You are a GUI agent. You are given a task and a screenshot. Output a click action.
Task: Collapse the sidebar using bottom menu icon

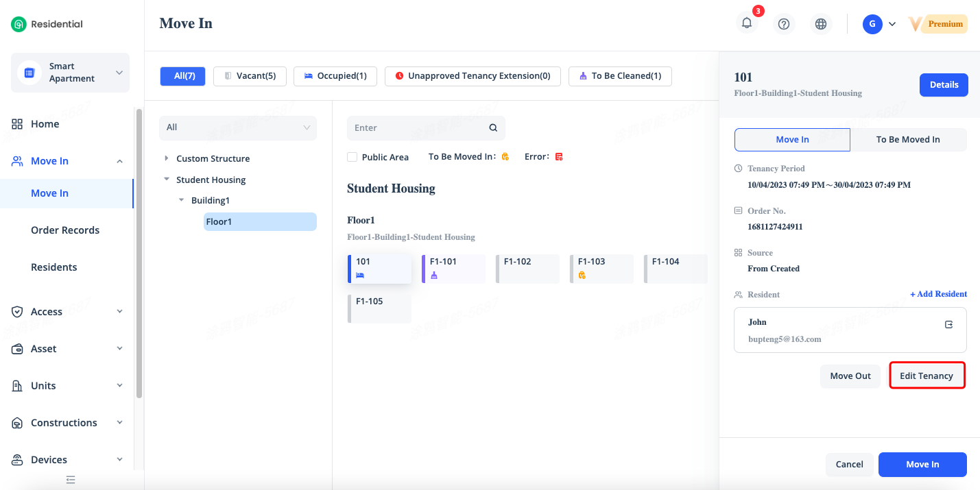coord(71,480)
